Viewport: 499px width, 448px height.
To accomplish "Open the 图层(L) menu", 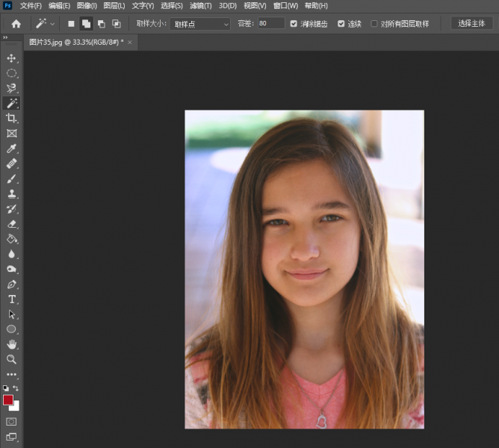I will (x=114, y=6).
